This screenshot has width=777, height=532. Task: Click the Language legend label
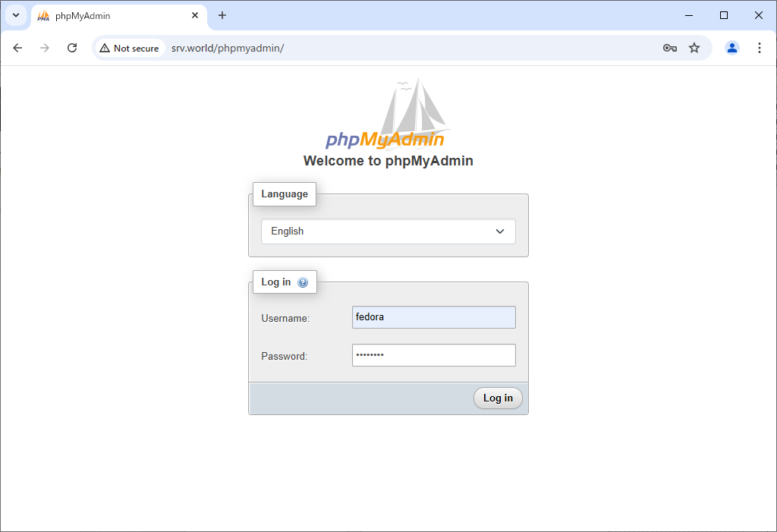(285, 194)
